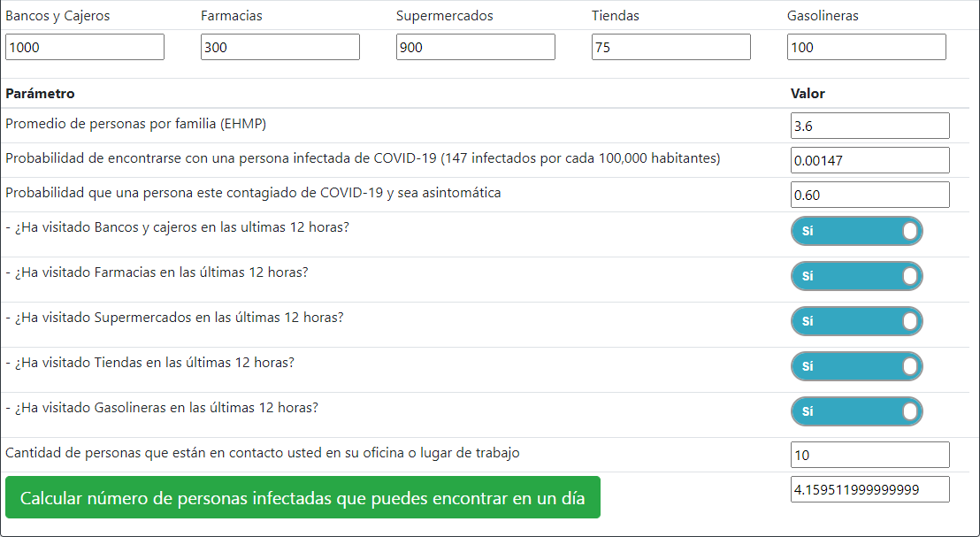Click the Tiendas input containing 75
The width and height of the screenshot is (980, 537).
(670, 47)
